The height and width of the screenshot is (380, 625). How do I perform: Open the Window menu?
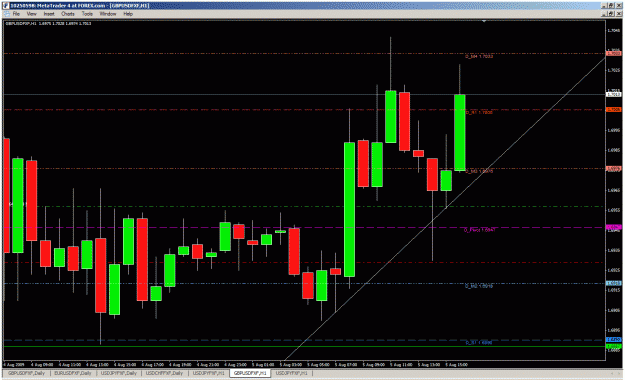(x=108, y=14)
